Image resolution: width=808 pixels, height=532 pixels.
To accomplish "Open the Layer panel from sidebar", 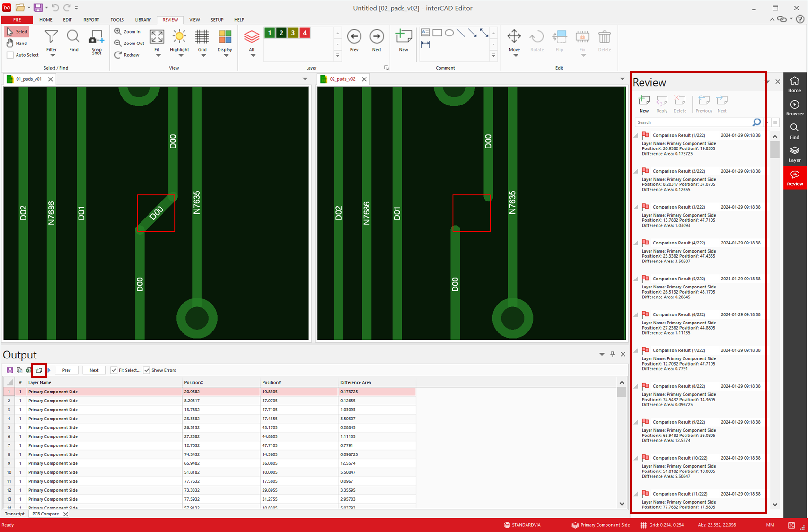I will pyautogui.click(x=795, y=154).
